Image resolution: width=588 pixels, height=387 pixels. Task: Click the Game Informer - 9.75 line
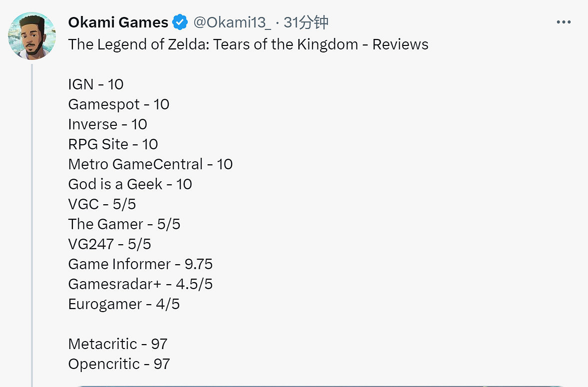click(x=140, y=264)
